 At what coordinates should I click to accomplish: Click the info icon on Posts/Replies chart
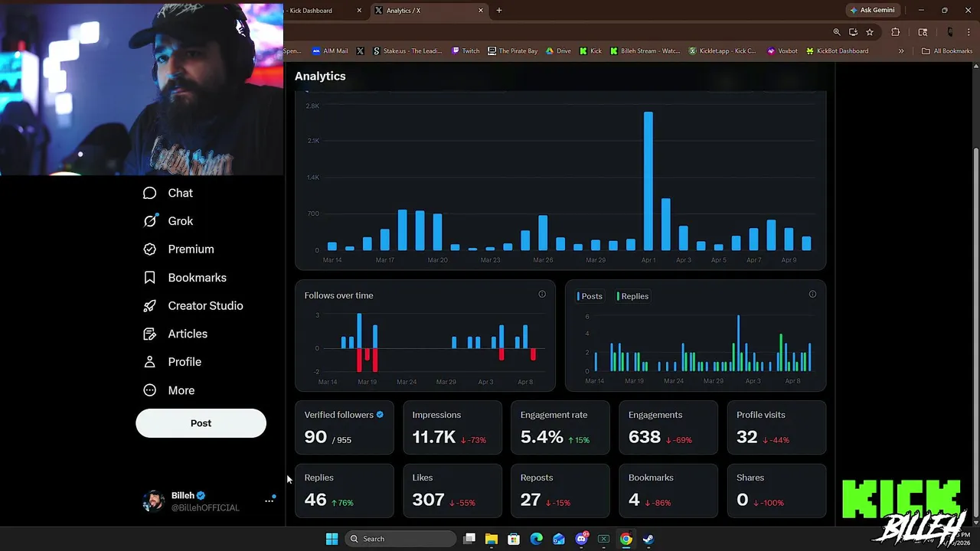[812, 294]
